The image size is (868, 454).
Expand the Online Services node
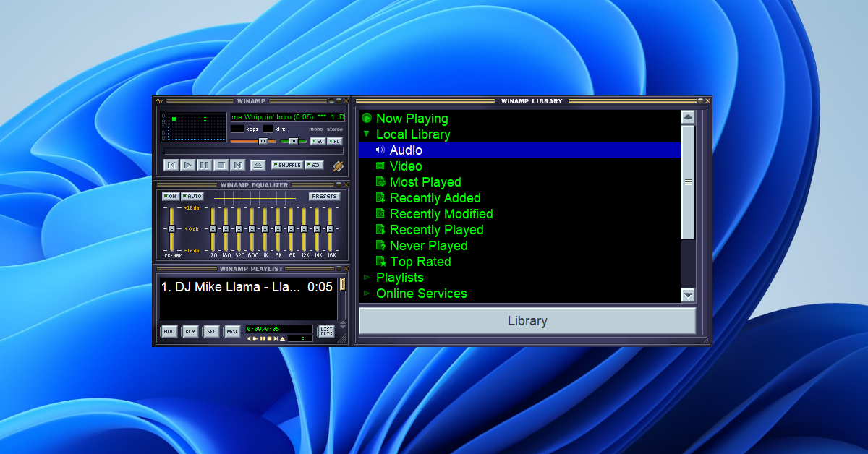click(367, 294)
